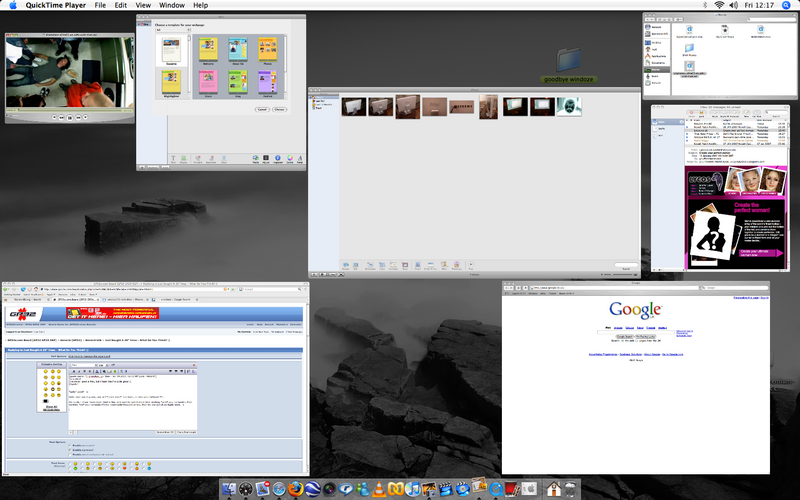Click Choose button in iWeb template sheet
This screenshot has height=500, width=800.
pyautogui.click(x=280, y=108)
